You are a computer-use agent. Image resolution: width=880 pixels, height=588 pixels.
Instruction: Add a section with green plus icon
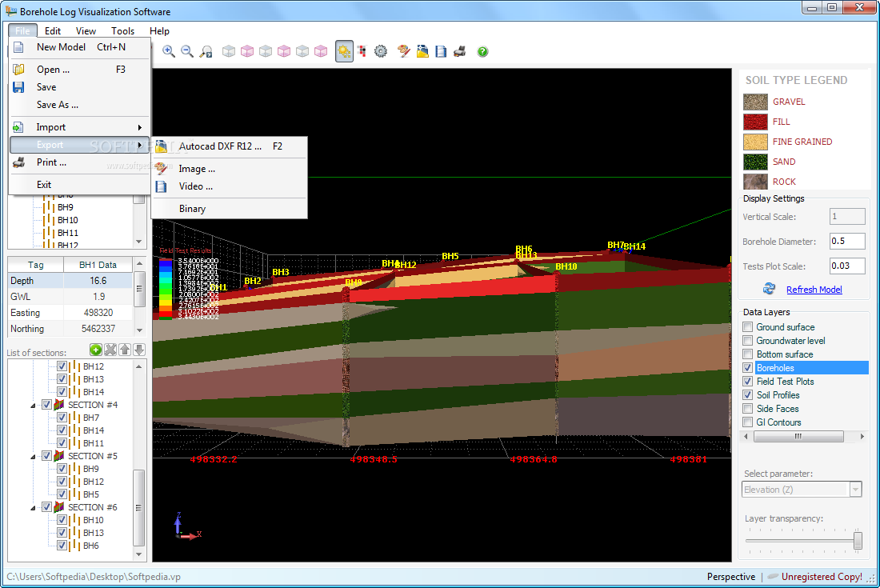(x=96, y=350)
